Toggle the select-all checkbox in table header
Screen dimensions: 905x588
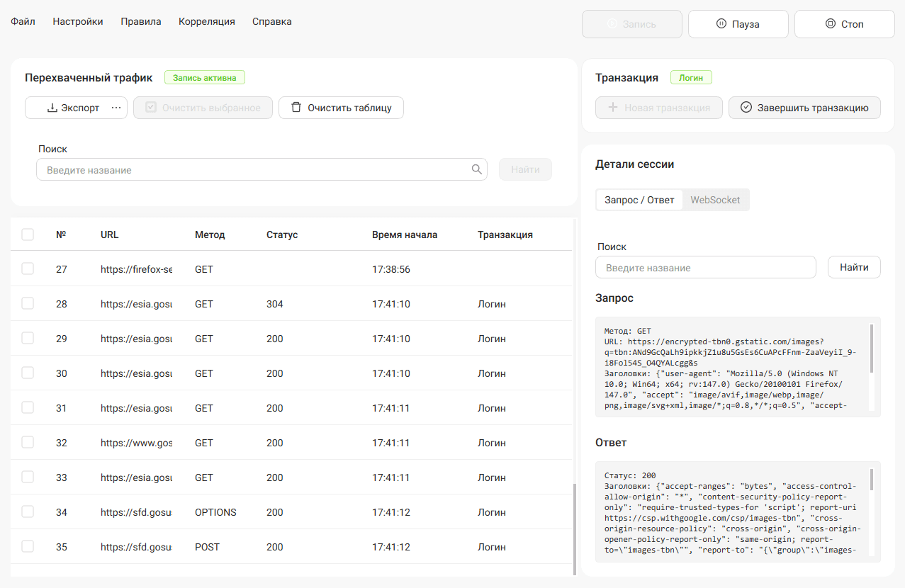[28, 234]
